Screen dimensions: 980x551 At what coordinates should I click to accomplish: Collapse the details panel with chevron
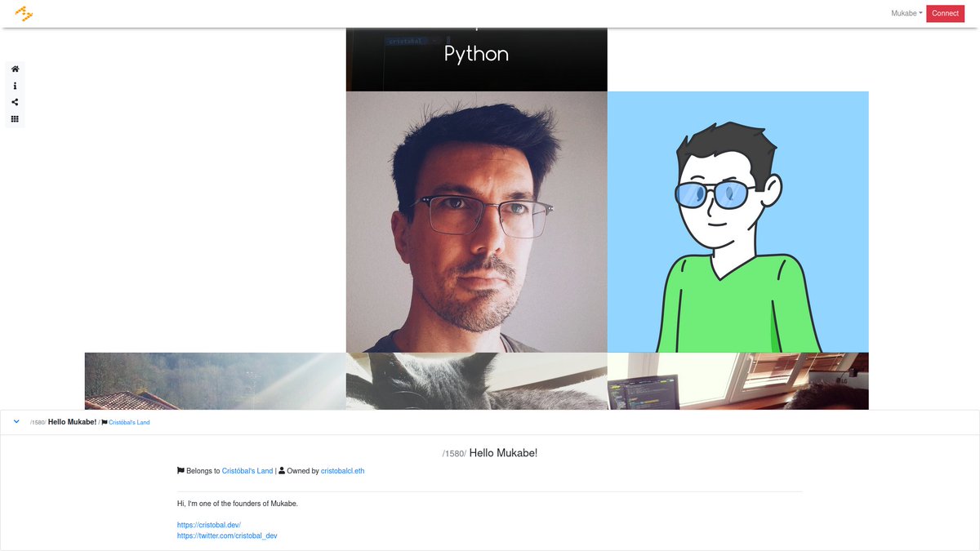(x=16, y=422)
